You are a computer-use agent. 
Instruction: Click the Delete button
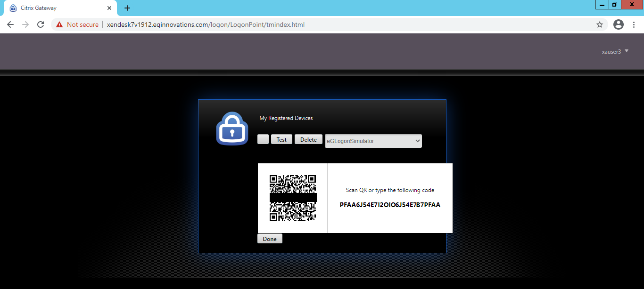coord(309,139)
